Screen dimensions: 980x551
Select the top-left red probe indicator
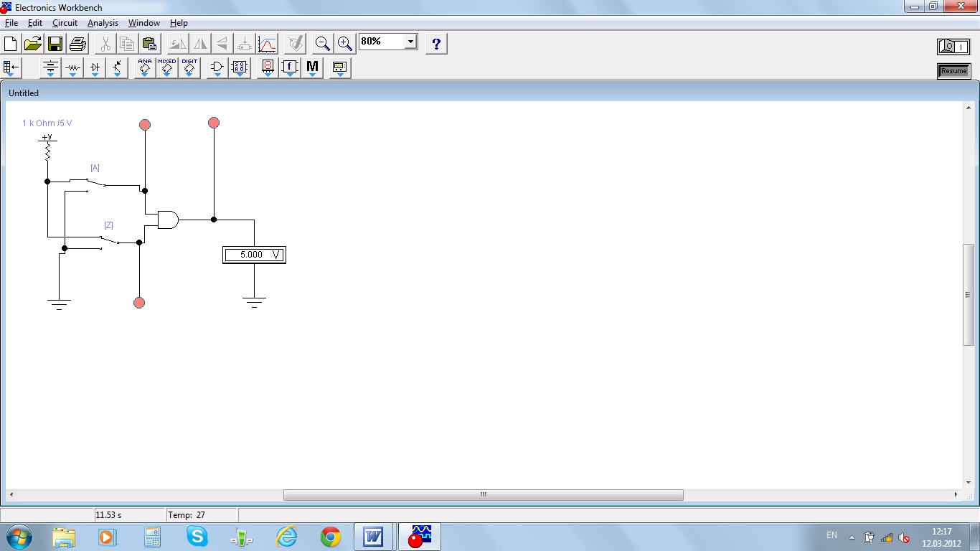145,125
